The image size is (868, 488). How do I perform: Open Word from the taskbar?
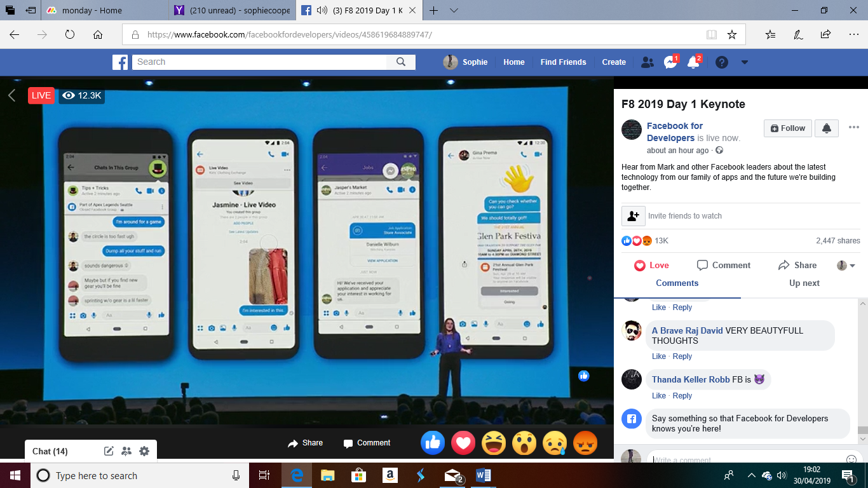point(484,475)
